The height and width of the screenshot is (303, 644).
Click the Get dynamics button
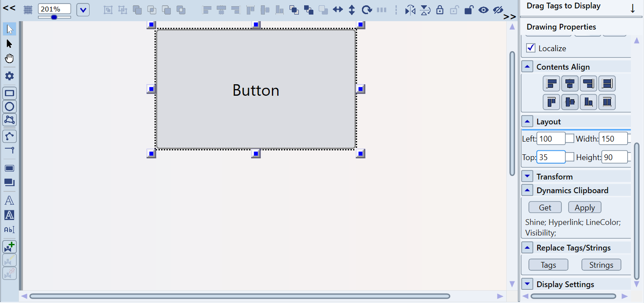click(545, 207)
